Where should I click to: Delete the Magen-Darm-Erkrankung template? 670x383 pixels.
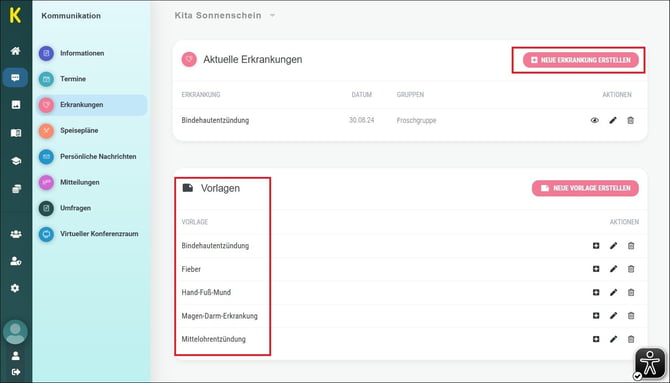pyautogui.click(x=631, y=315)
